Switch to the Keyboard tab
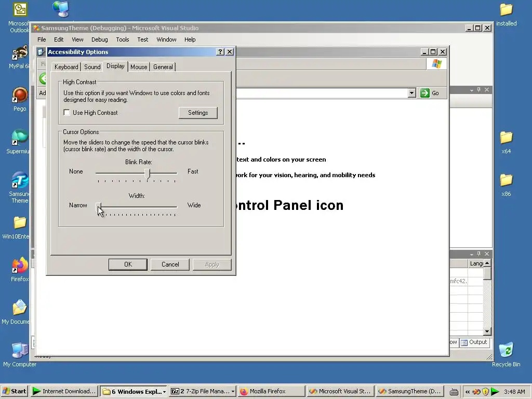 point(66,67)
